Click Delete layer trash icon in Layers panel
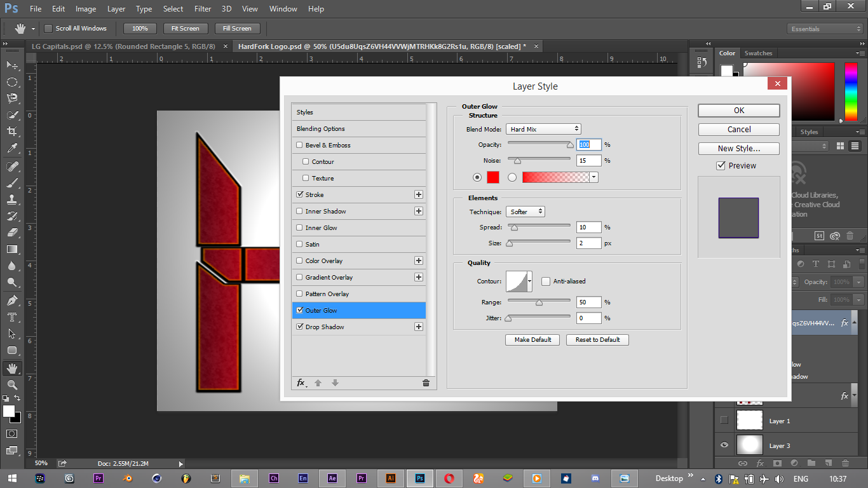 pos(845,463)
